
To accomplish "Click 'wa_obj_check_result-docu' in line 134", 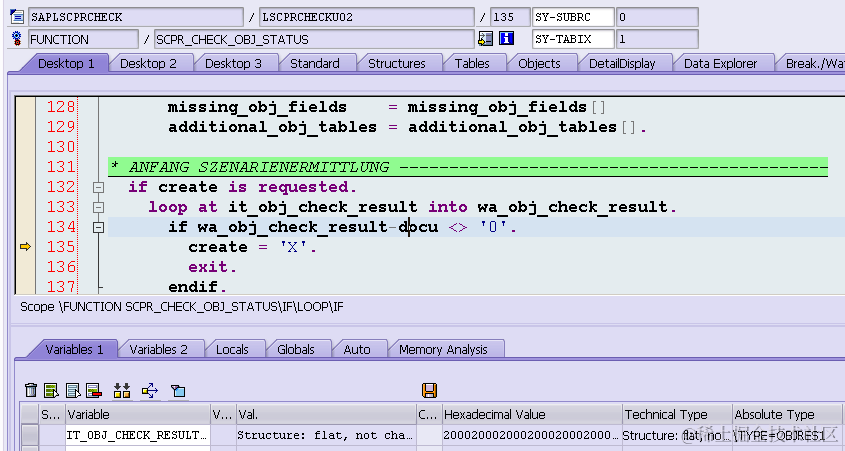I will pyautogui.click(x=318, y=227).
